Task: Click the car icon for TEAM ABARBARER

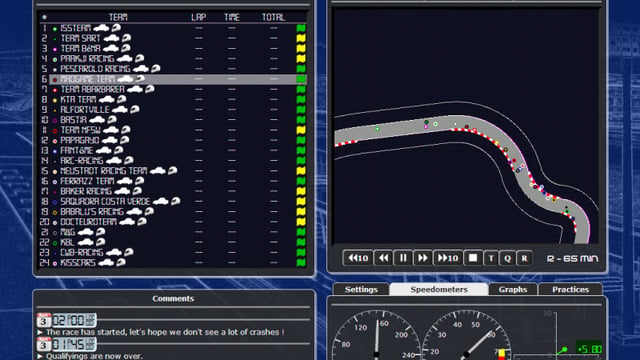Action: [135, 89]
